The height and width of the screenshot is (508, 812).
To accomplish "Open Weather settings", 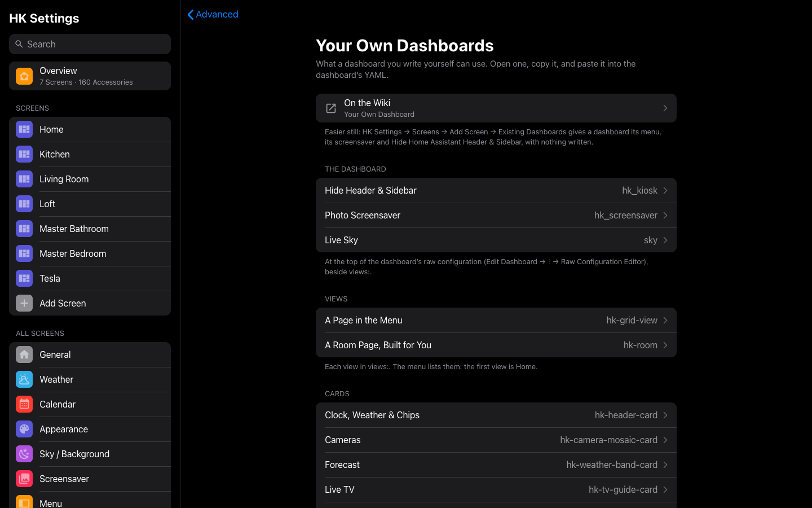I will point(90,379).
